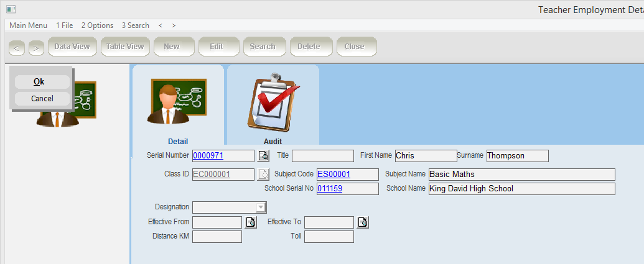Open the 2 Options menu

point(97,25)
